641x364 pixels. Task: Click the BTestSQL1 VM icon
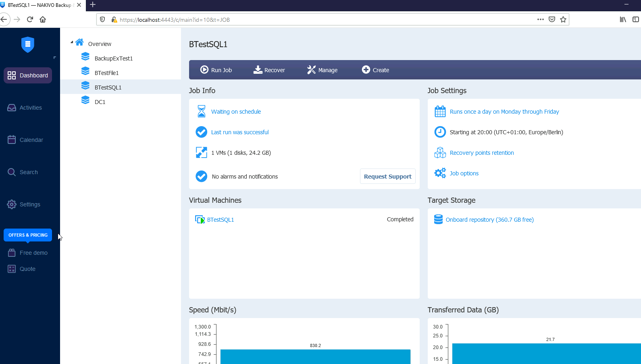pyautogui.click(x=200, y=220)
